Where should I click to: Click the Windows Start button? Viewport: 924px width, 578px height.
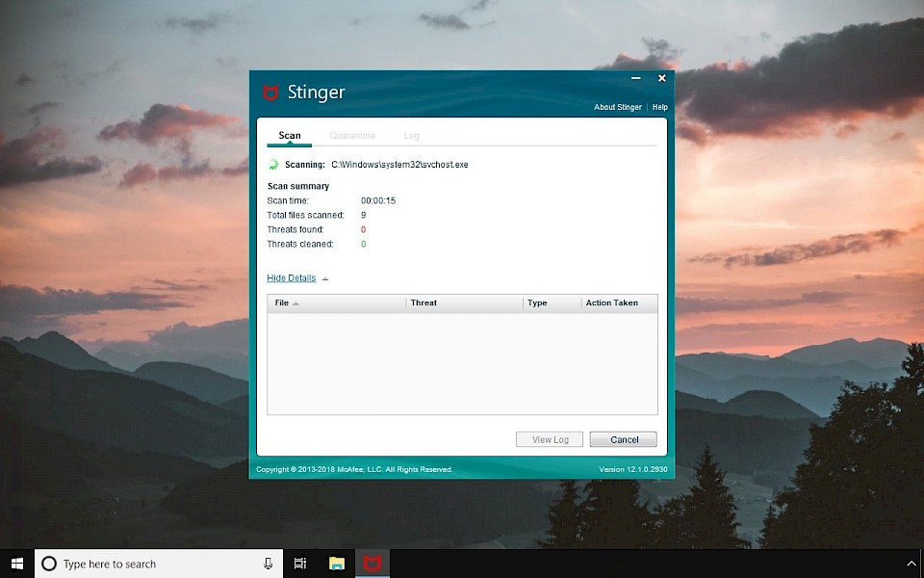pyautogui.click(x=17, y=564)
